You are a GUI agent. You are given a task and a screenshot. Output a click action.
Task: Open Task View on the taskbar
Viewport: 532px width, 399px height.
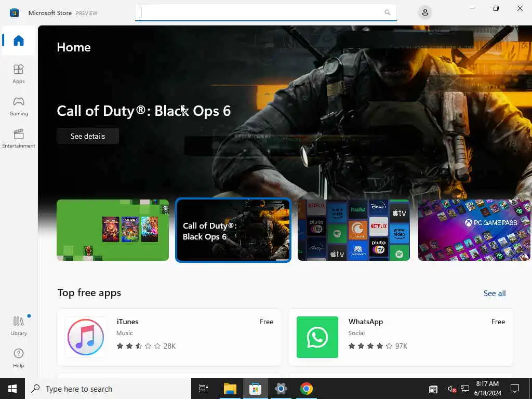(204, 389)
